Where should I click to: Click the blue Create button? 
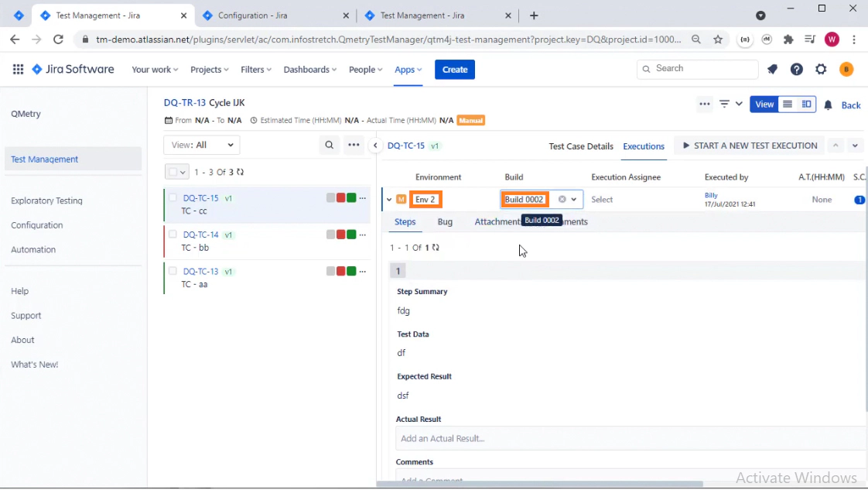[x=454, y=70]
